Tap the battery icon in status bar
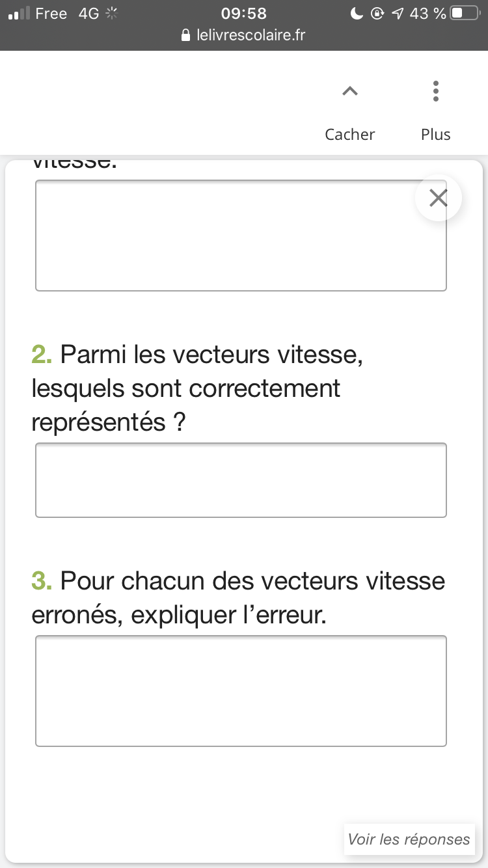The image size is (488, 868). point(465,14)
